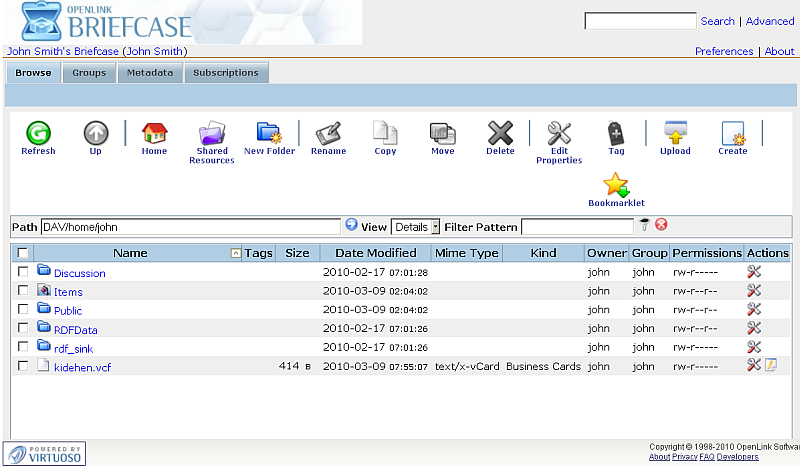
Task: Go up one folder level
Action: pos(95,134)
